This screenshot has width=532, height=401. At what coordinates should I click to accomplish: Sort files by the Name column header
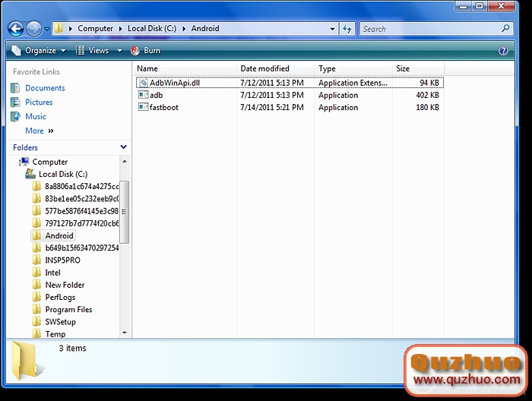point(185,69)
